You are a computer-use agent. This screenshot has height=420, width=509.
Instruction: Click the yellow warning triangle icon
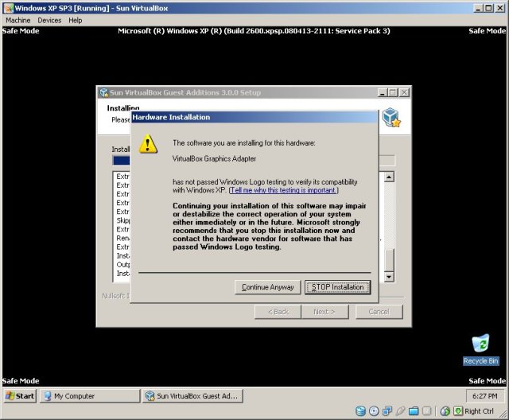click(x=149, y=143)
